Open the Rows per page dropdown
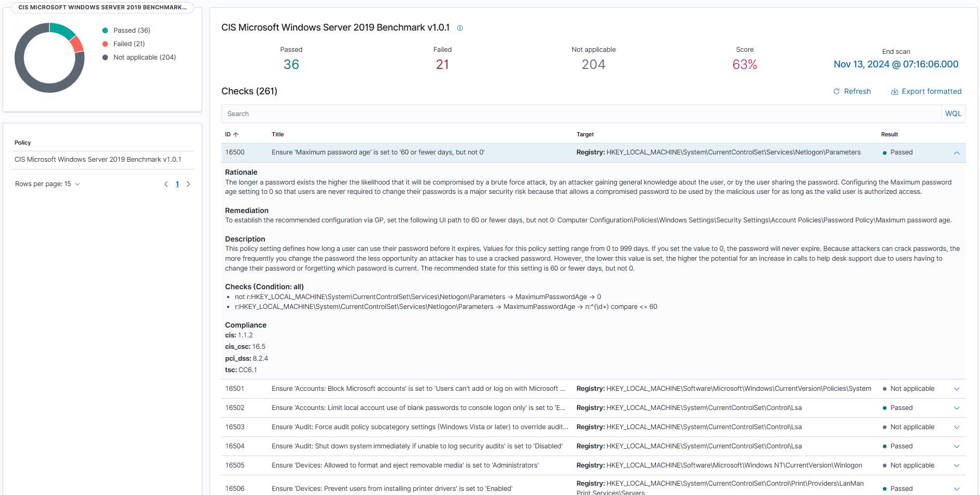Image resolution: width=980 pixels, height=495 pixels. point(47,184)
